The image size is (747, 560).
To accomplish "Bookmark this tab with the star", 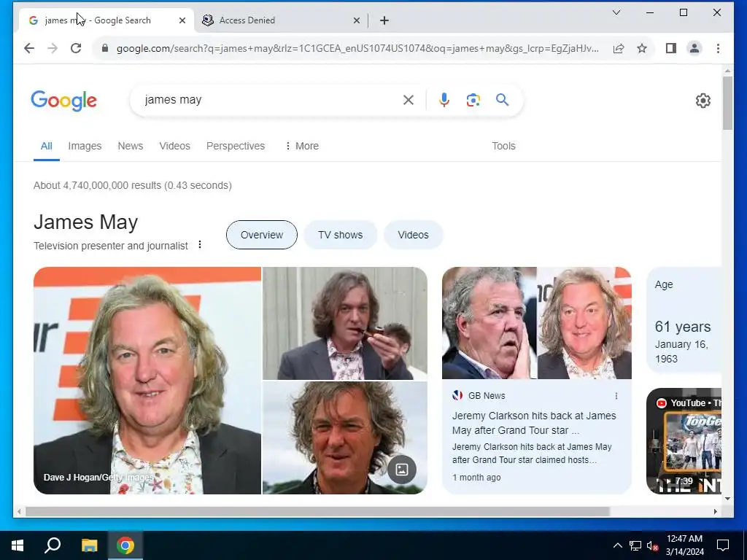I will [642, 48].
